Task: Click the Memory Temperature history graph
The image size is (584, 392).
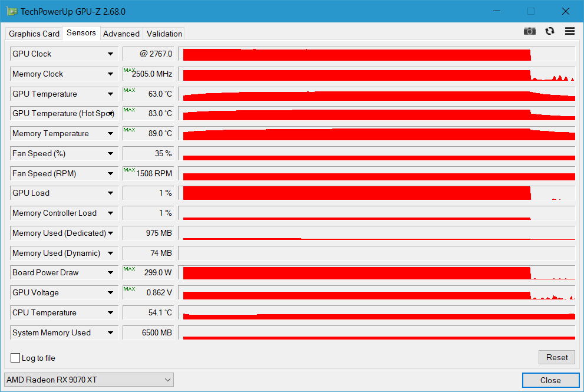Action: 376,134
